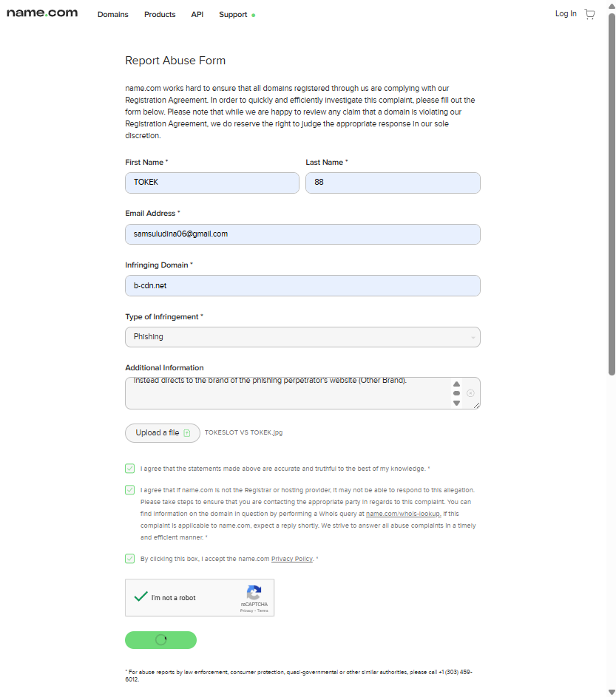Click the I'm not a robot checkmark
616x697 pixels.
click(x=141, y=596)
